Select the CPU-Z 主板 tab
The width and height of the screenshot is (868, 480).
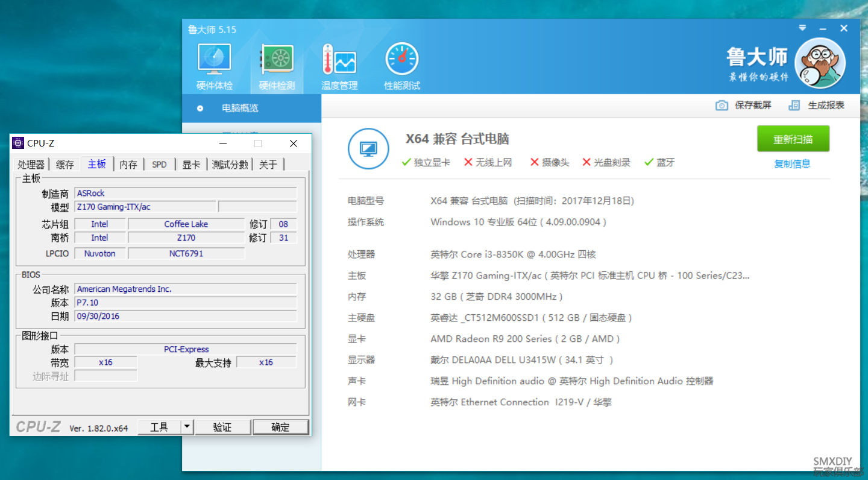96,163
